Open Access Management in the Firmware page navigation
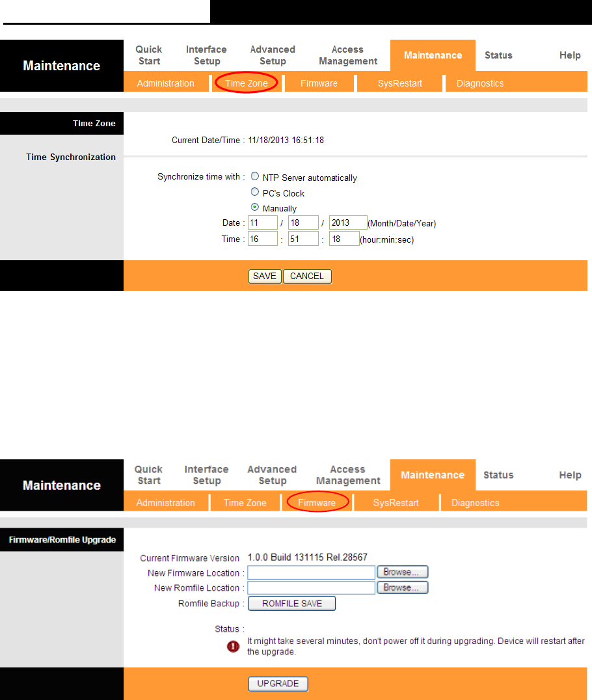The width and height of the screenshot is (592, 700). [x=348, y=475]
